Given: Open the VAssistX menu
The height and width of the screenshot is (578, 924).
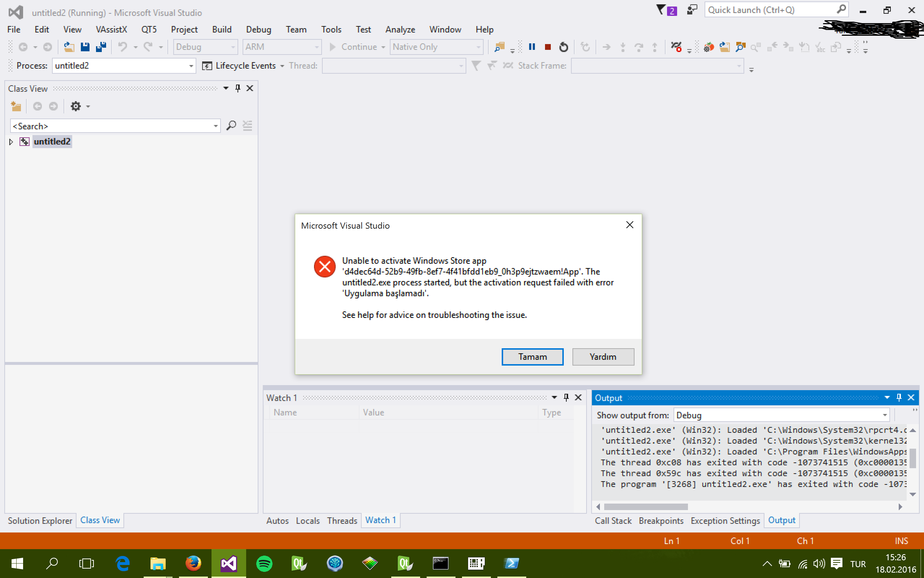Looking at the screenshot, I should click(111, 29).
